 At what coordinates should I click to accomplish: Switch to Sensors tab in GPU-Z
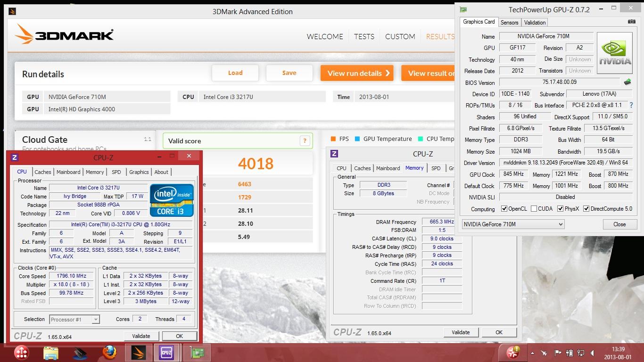pos(509,22)
